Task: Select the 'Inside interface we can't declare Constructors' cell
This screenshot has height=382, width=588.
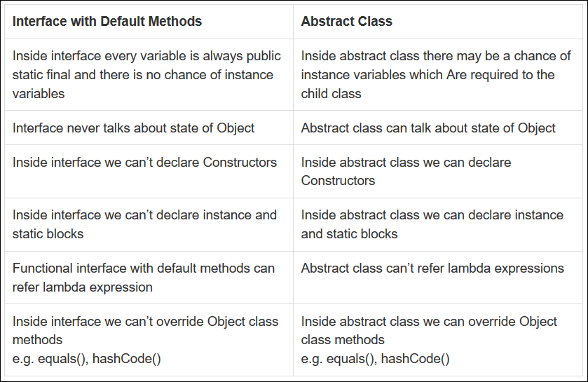Action: pyautogui.click(x=149, y=171)
